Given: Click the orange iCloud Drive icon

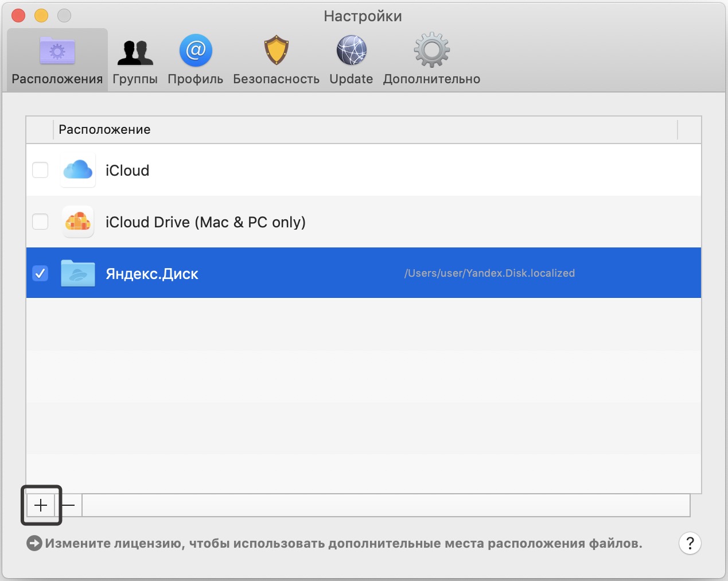Looking at the screenshot, I should pyautogui.click(x=78, y=222).
